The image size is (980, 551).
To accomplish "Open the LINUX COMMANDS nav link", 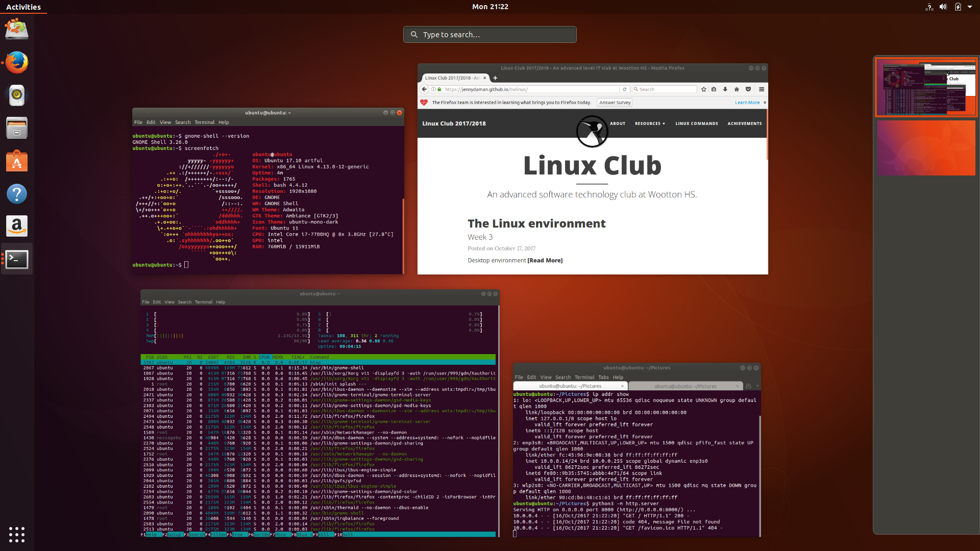I will [697, 123].
